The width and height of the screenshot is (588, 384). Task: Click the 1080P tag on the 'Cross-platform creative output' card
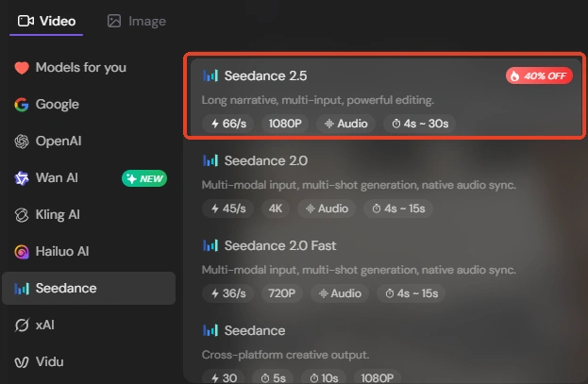[x=378, y=377]
